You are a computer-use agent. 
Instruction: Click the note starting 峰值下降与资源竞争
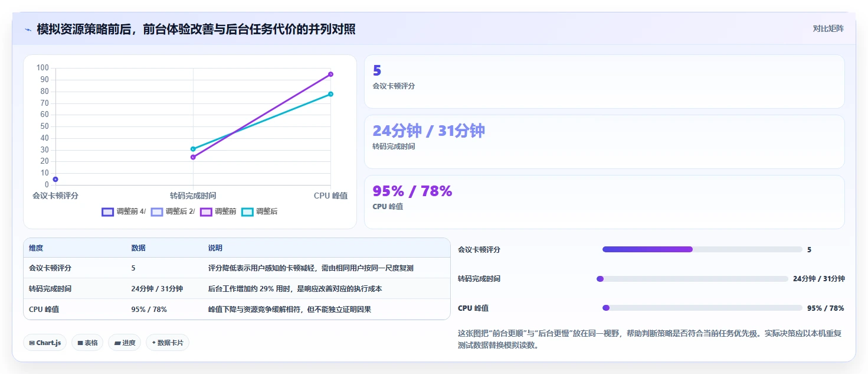click(290, 309)
